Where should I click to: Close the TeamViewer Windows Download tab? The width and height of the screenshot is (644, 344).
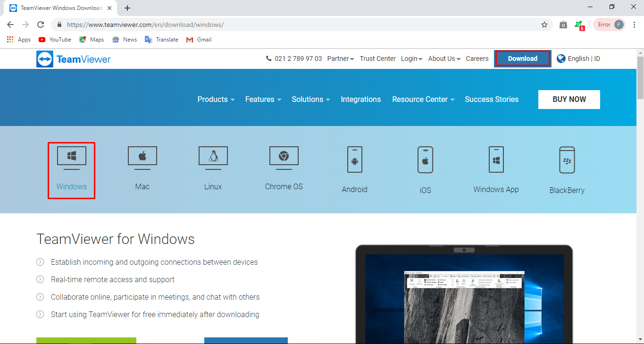[x=109, y=8]
